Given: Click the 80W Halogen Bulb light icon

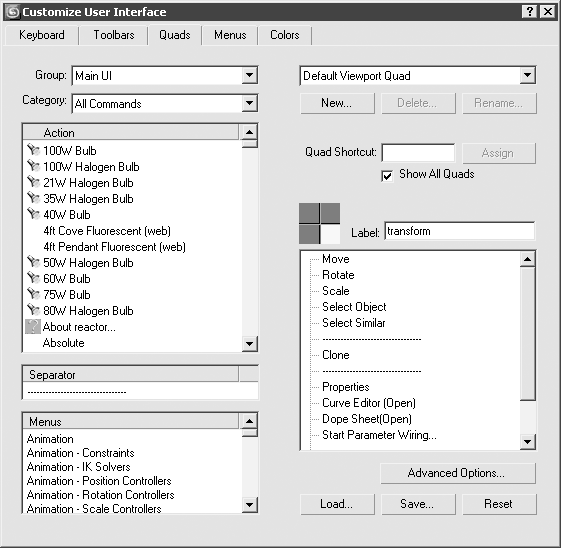Looking at the screenshot, I should (33, 310).
